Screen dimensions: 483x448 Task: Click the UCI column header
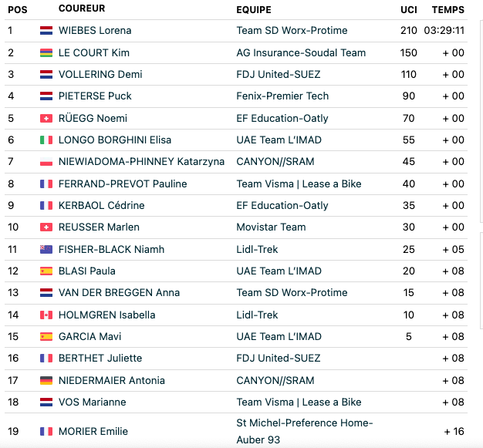pyautogui.click(x=409, y=10)
